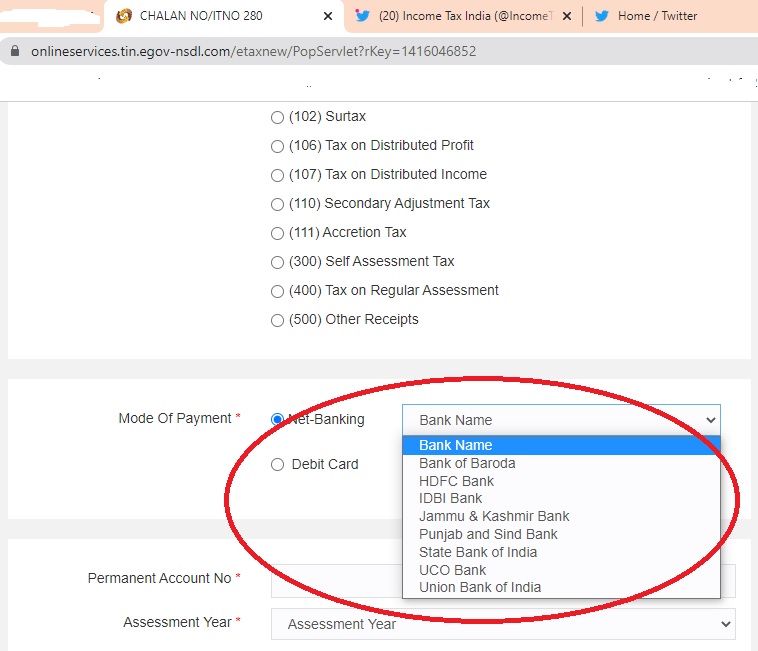Switch to CHALAN NO/ITNO 280 tab
The image size is (758, 651).
(224, 16)
